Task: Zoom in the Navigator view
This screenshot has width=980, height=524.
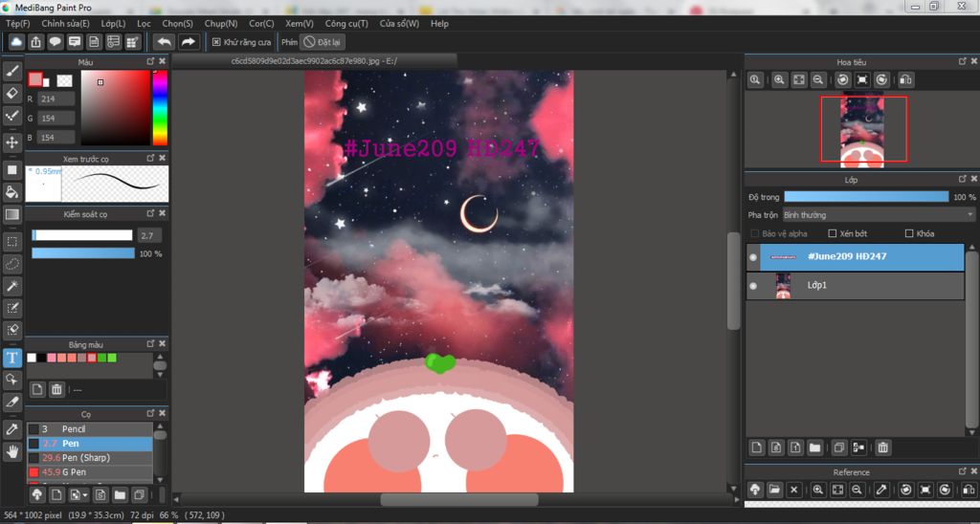Action: 779,80
